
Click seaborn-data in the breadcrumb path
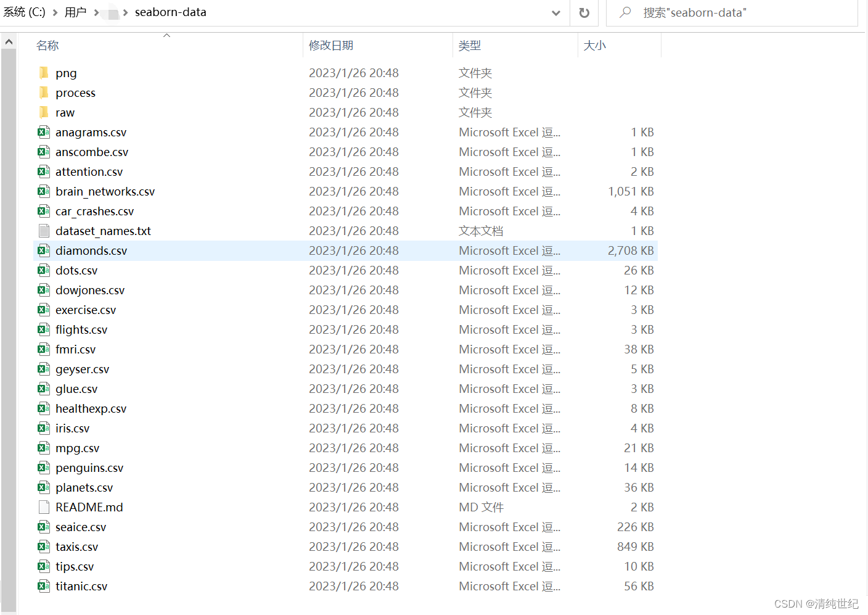(x=170, y=11)
